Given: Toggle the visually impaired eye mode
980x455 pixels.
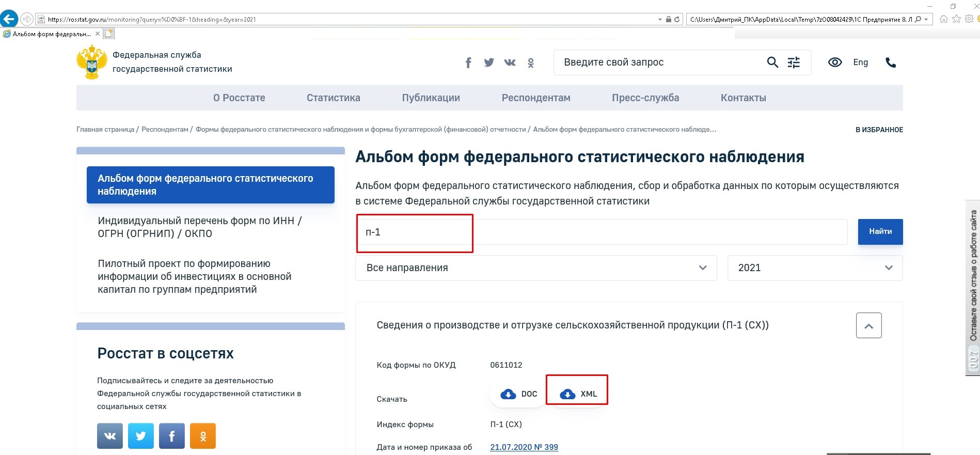Looking at the screenshot, I should point(834,62).
